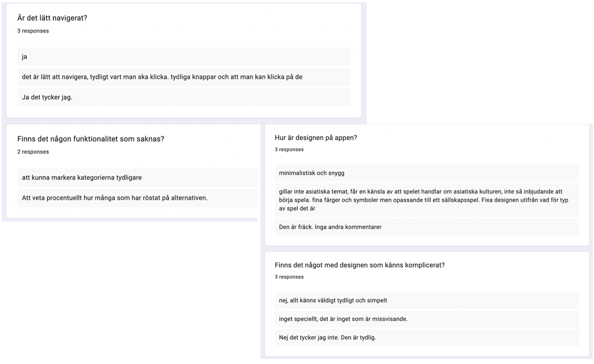
Task: Select the response 'Nej det tycker jag inte. Den är tydlig.'
Action: [327, 337]
